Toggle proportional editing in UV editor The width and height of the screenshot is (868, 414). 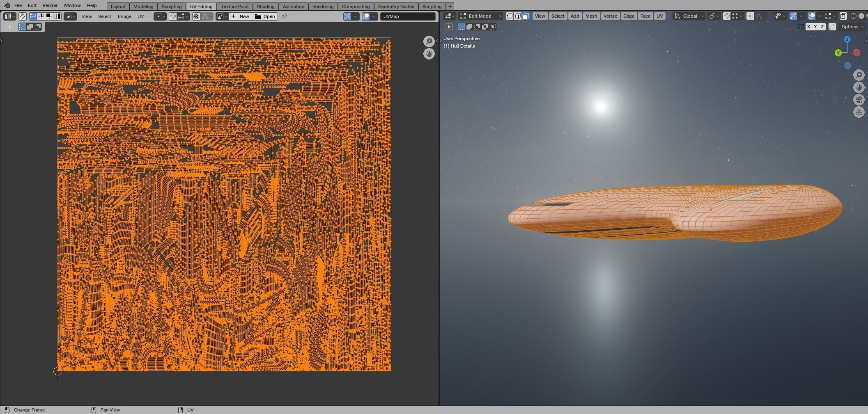coord(196,16)
